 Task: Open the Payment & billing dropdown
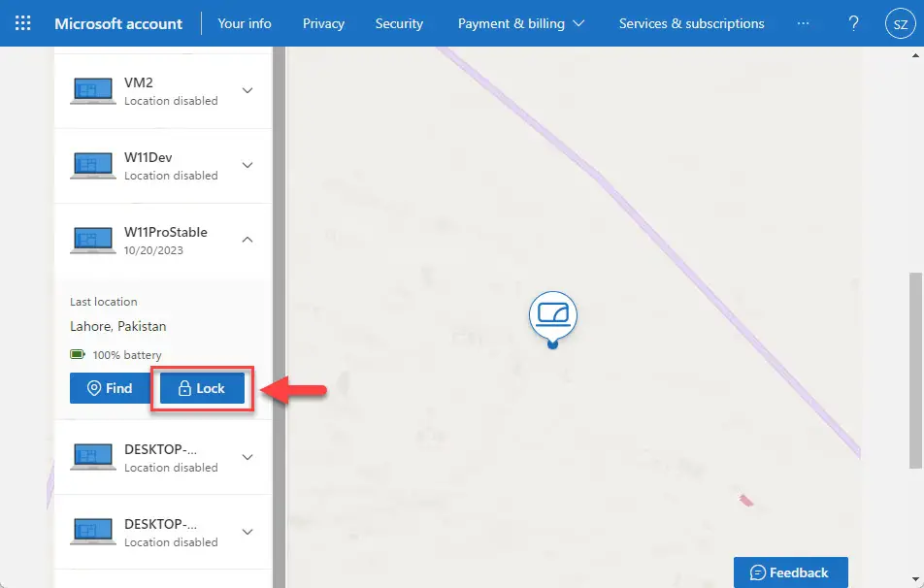click(x=521, y=23)
